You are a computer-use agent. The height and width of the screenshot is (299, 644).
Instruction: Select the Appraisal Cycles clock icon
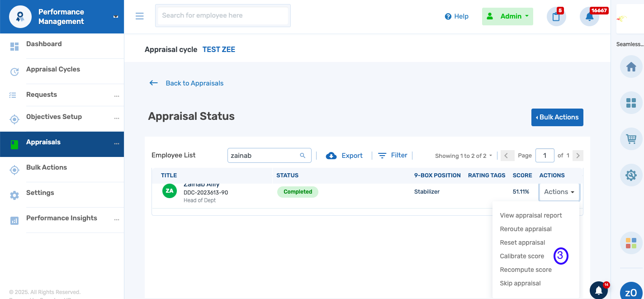pyautogui.click(x=14, y=69)
